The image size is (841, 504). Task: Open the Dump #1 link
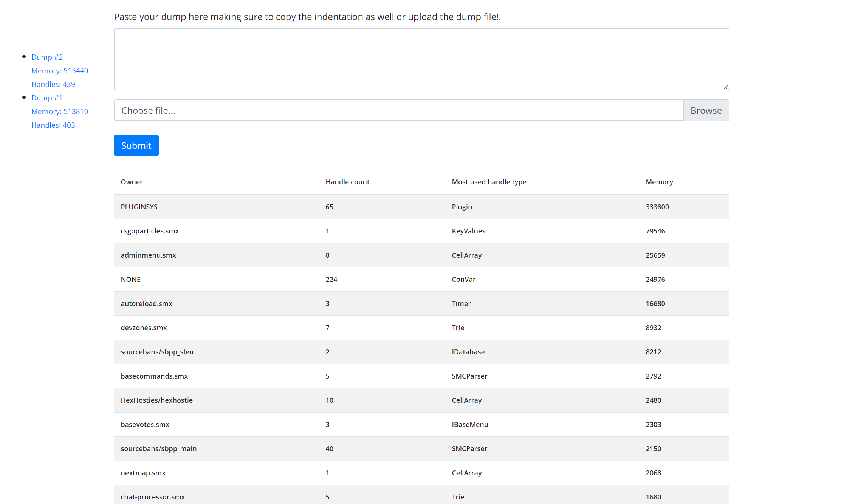click(47, 98)
